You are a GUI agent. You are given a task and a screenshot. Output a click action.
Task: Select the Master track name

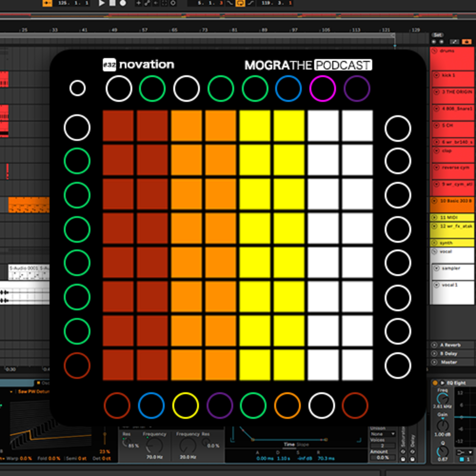click(x=449, y=362)
